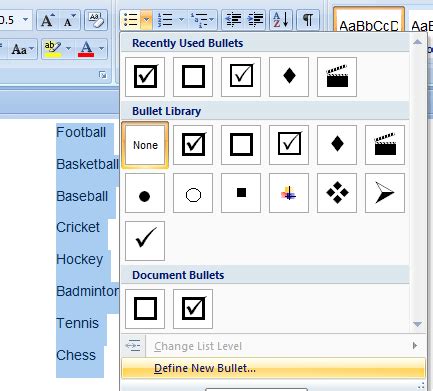Choose the solid round bullet

pyautogui.click(x=145, y=193)
